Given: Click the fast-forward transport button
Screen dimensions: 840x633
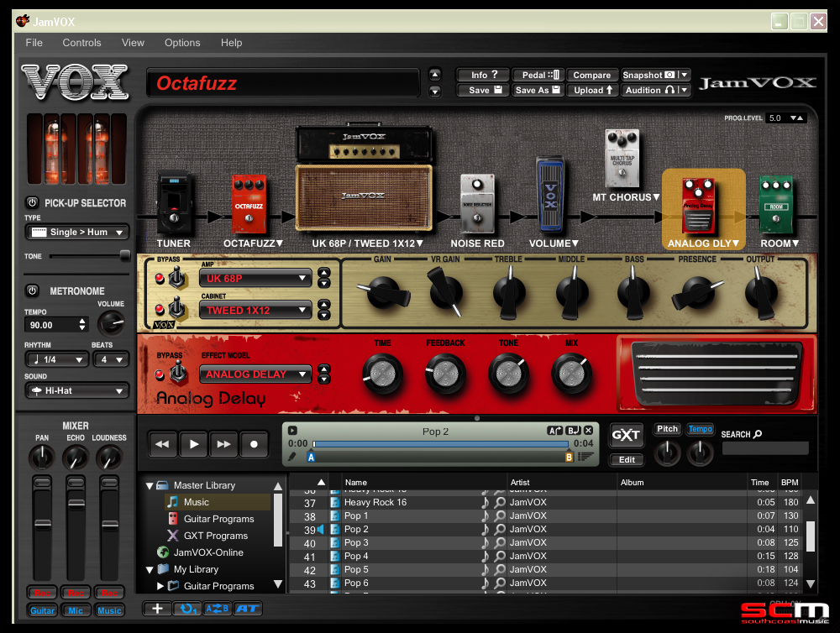Looking at the screenshot, I should point(224,444).
